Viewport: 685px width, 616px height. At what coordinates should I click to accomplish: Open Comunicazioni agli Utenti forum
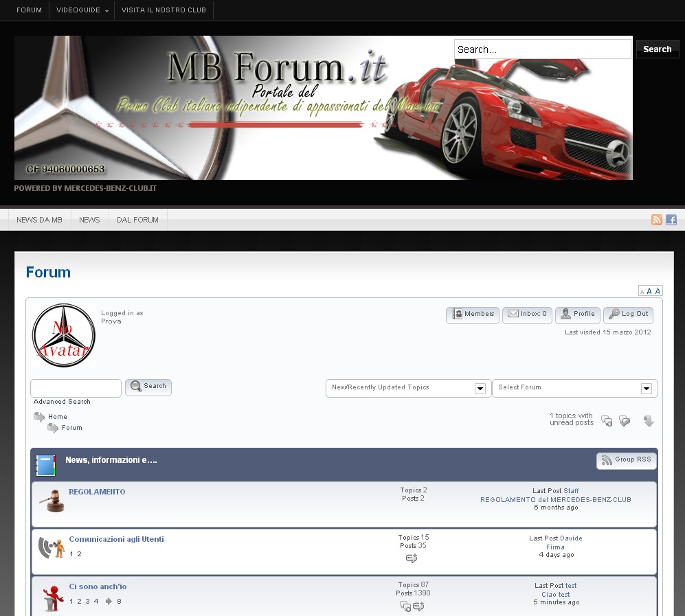(x=117, y=539)
